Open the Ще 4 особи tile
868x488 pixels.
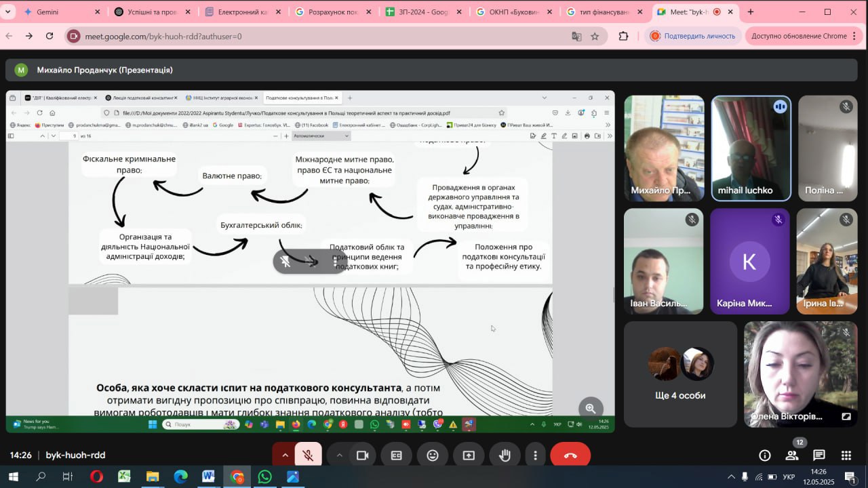pos(680,374)
